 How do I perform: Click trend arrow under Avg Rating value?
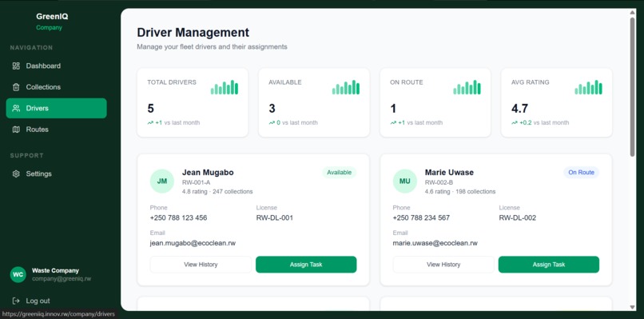click(515, 122)
